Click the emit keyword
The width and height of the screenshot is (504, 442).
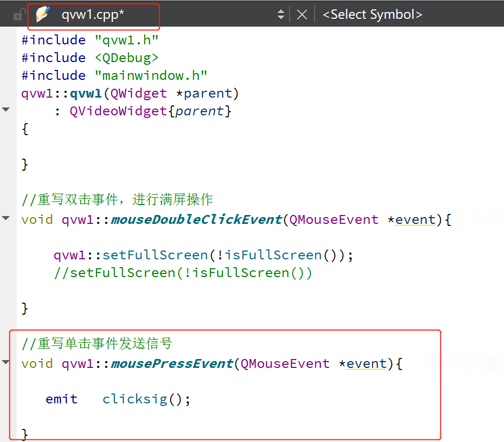[62, 399]
